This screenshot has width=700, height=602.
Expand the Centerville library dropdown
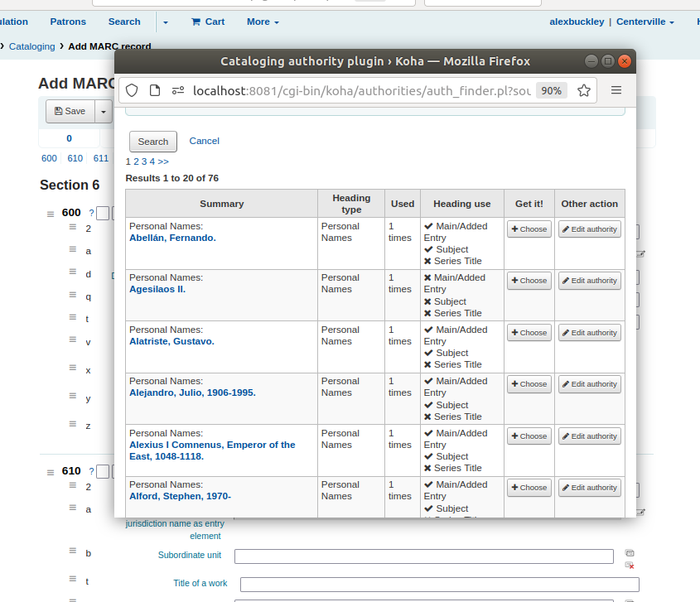[645, 22]
